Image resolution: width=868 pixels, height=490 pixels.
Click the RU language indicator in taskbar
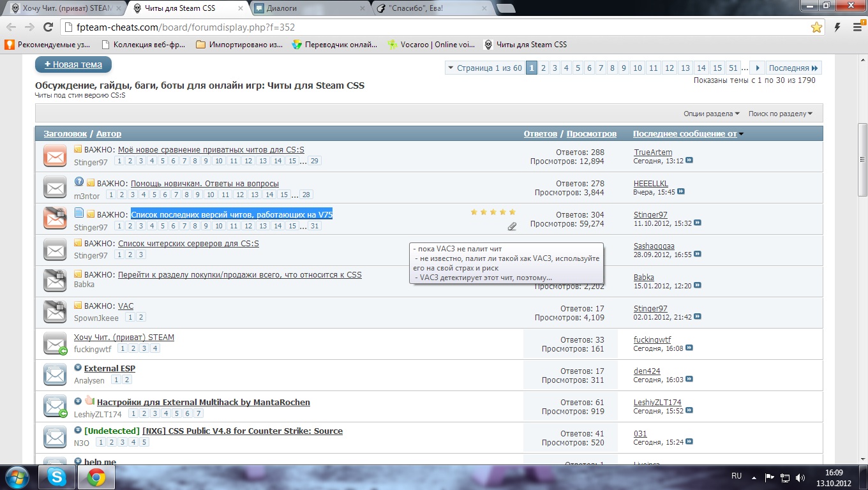click(x=737, y=476)
